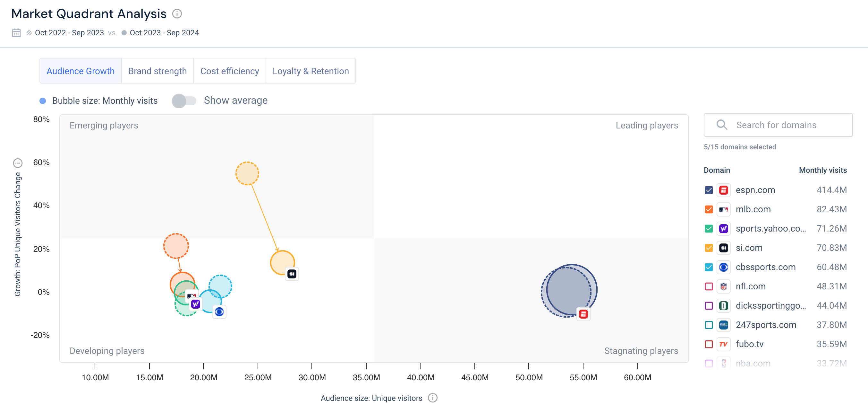Screen dimensions: 868x413
Task: Select the dashed red MLB previous-period bubble
Action: 176,246
